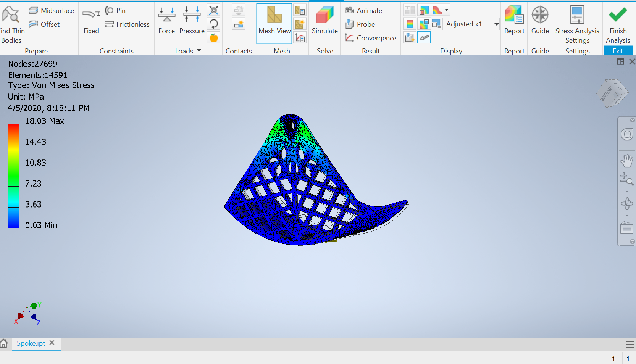The width and height of the screenshot is (636, 364).
Task: Switch to the Spoke.ipt document tab
Action: [x=31, y=343]
